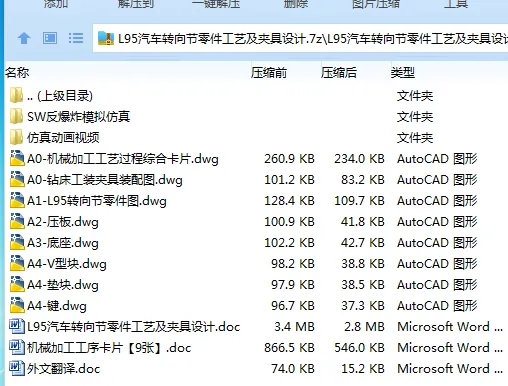Click the archive icon in the path bar
The height and width of the screenshot is (386, 508).
[106, 38]
